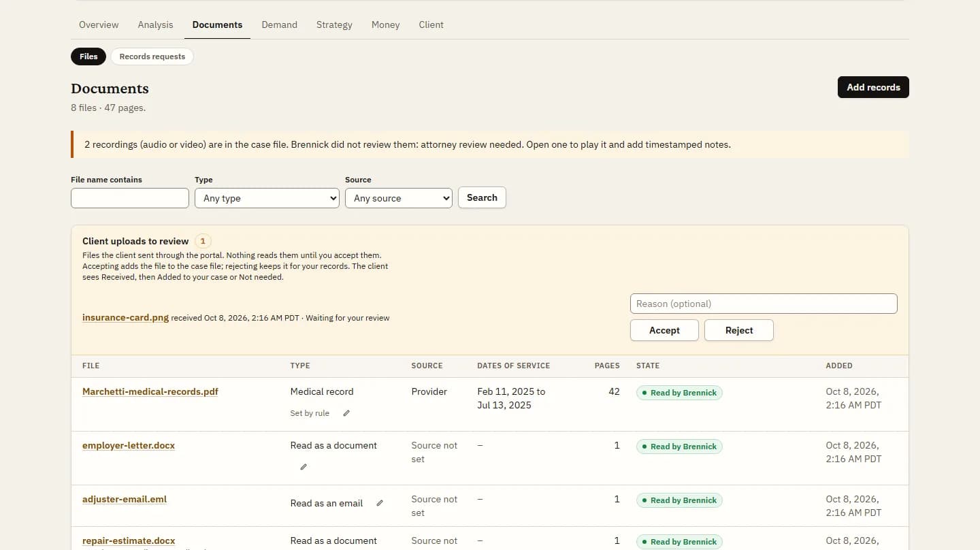This screenshot has width=980, height=550.
Task: Accept the insurance-card.png upload
Action: click(664, 330)
